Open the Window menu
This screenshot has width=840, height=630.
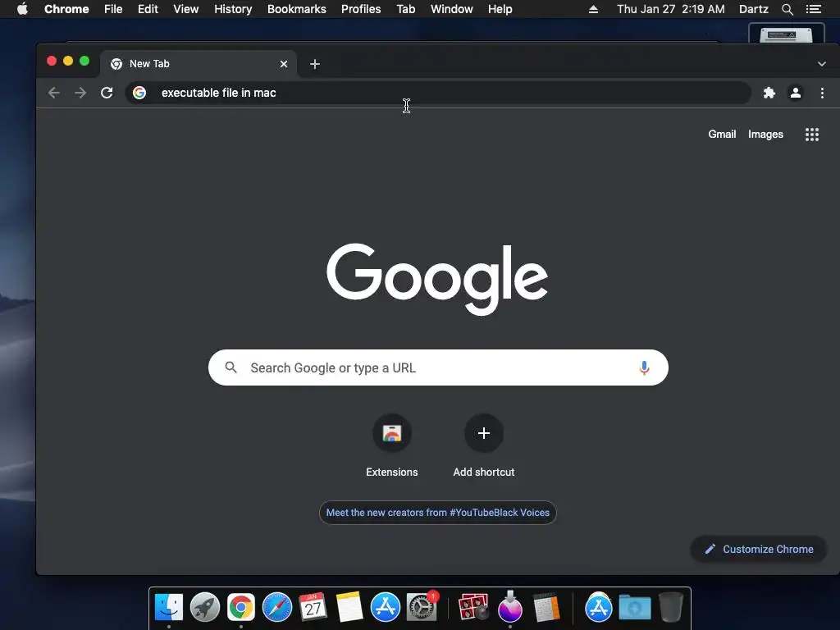pos(452,9)
